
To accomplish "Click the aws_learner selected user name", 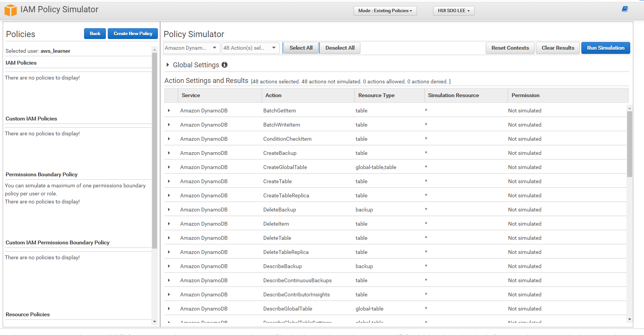I will click(x=55, y=51).
